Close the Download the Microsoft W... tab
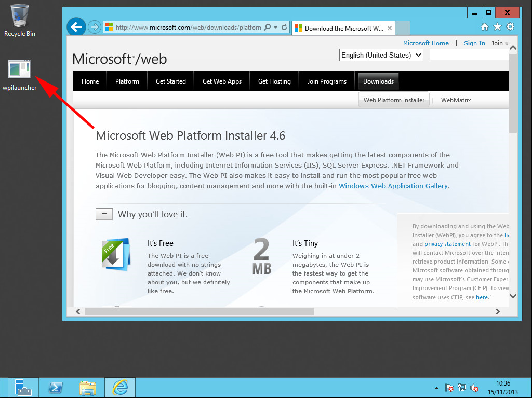 (x=390, y=28)
